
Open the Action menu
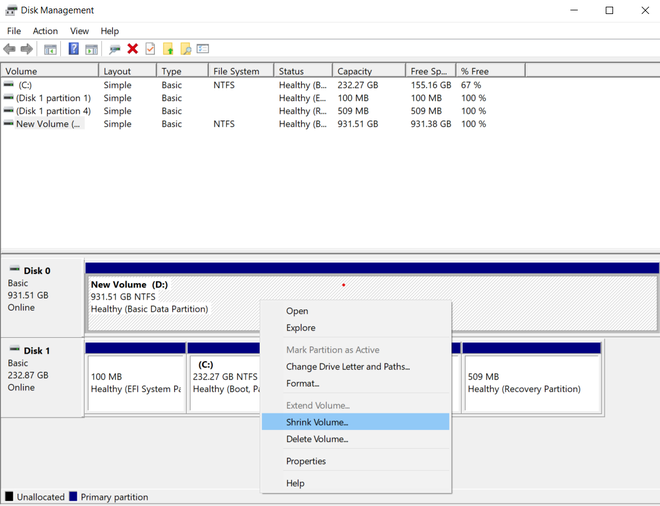(45, 31)
